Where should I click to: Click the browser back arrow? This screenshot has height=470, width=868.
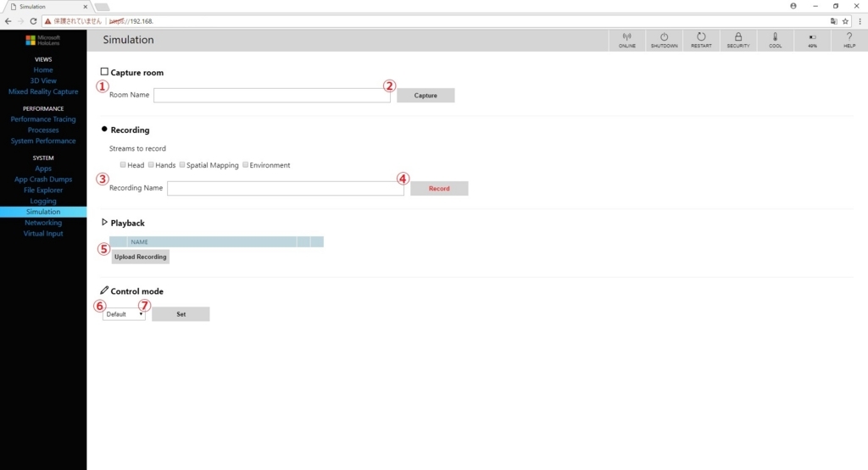click(8, 21)
